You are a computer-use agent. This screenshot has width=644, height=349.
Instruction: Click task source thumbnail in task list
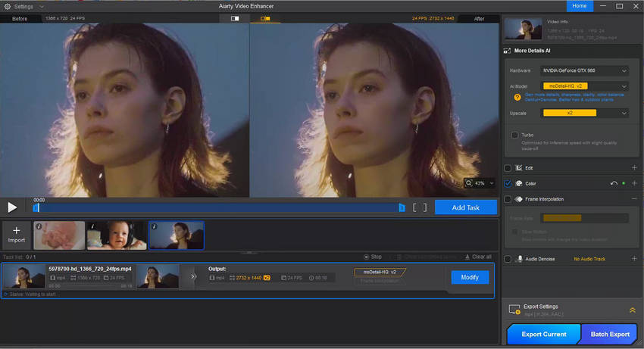23,277
